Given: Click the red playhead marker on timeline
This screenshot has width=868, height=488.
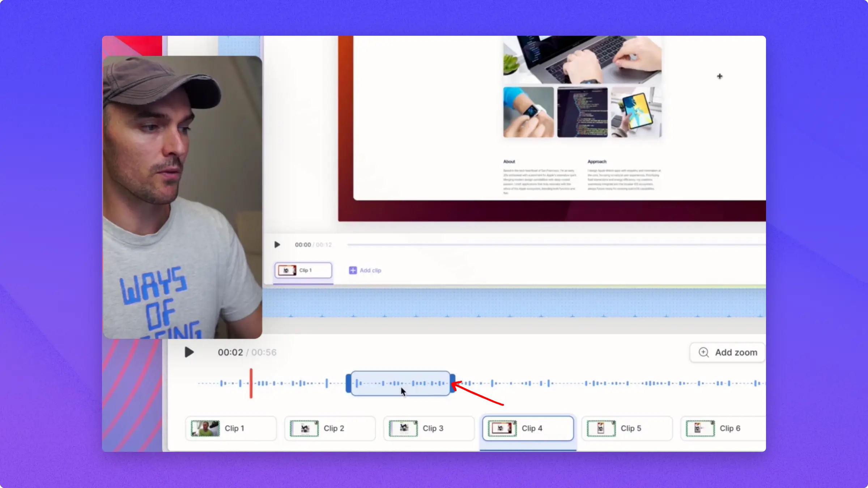Looking at the screenshot, I should click(251, 383).
